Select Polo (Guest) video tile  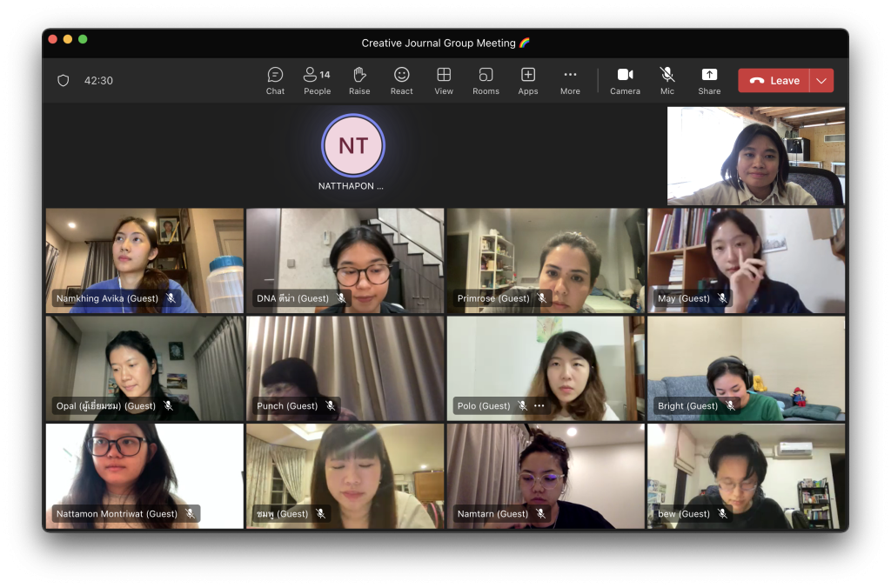pyautogui.click(x=546, y=368)
